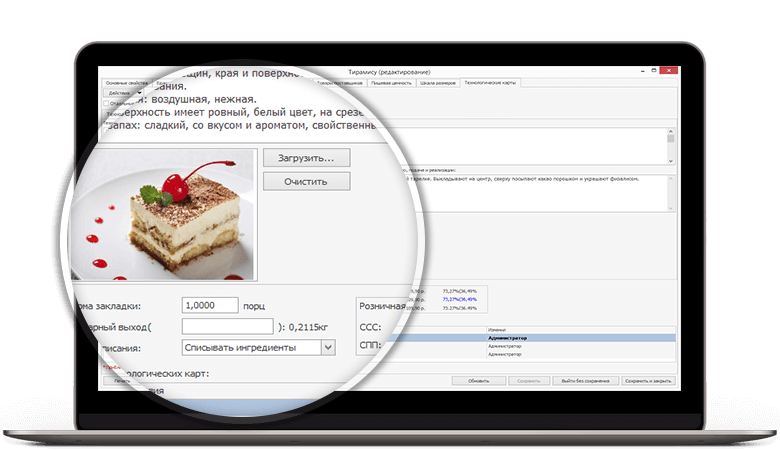Image resolution: width=780 pixels, height=450 pixels.
Task: Focus the empty input before 0,2115кг
Action: (227, 327)
